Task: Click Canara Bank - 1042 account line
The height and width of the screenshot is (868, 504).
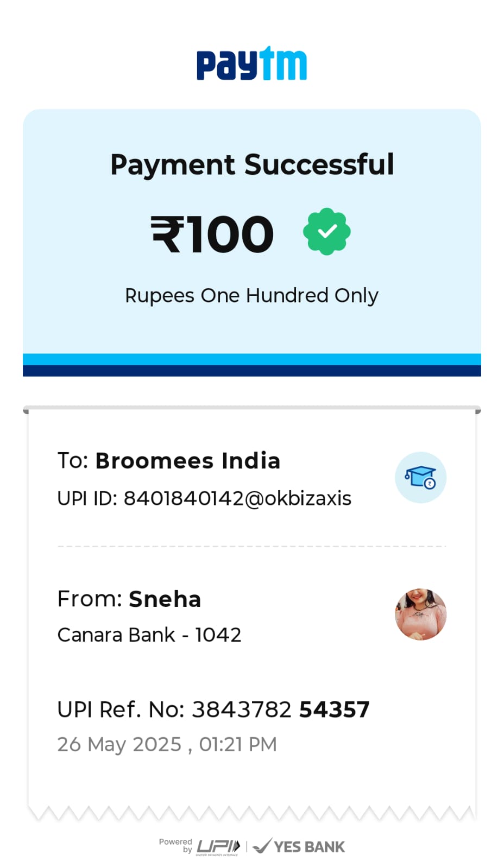Action: coord(149,635)
